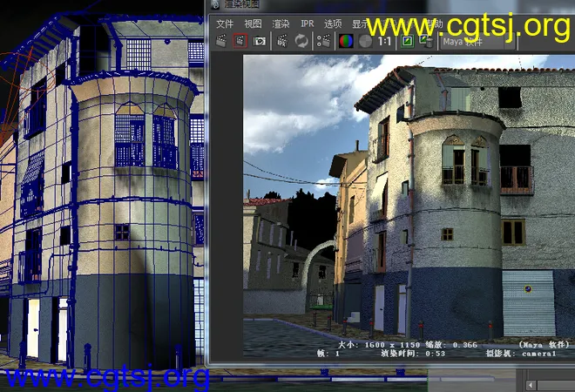Viewport: 575px width, 392px height.
Task: Click the IPR render clapperboard icon
Action: click(x=281, y=41)
